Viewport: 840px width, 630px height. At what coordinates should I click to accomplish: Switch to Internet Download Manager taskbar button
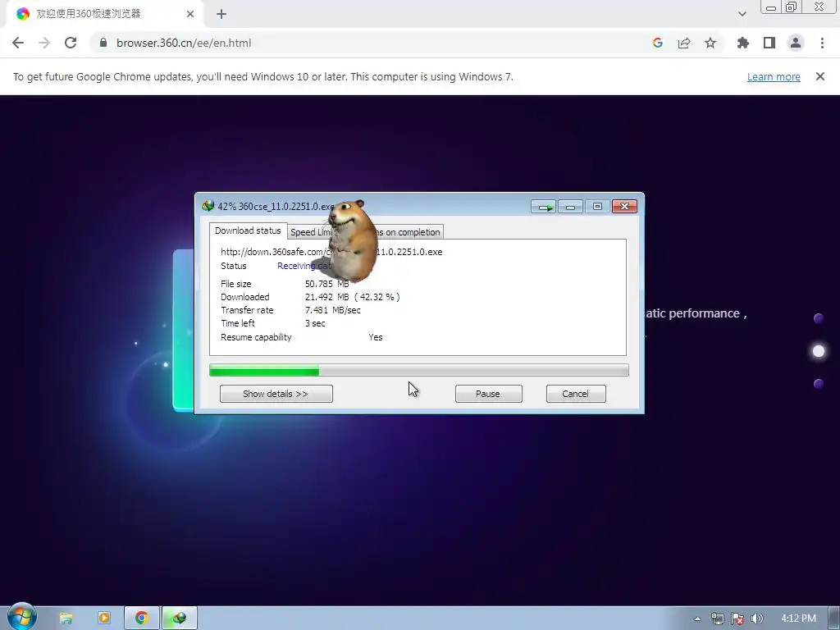[x=180, y=619]
